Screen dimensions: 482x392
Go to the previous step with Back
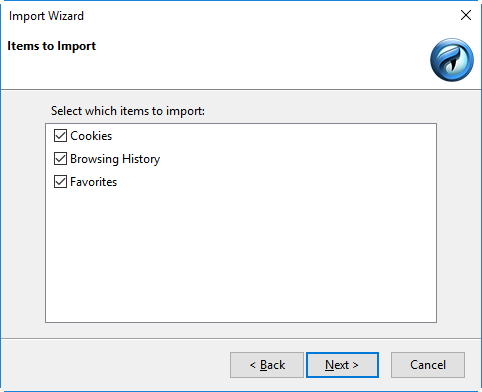coord(267,365)
